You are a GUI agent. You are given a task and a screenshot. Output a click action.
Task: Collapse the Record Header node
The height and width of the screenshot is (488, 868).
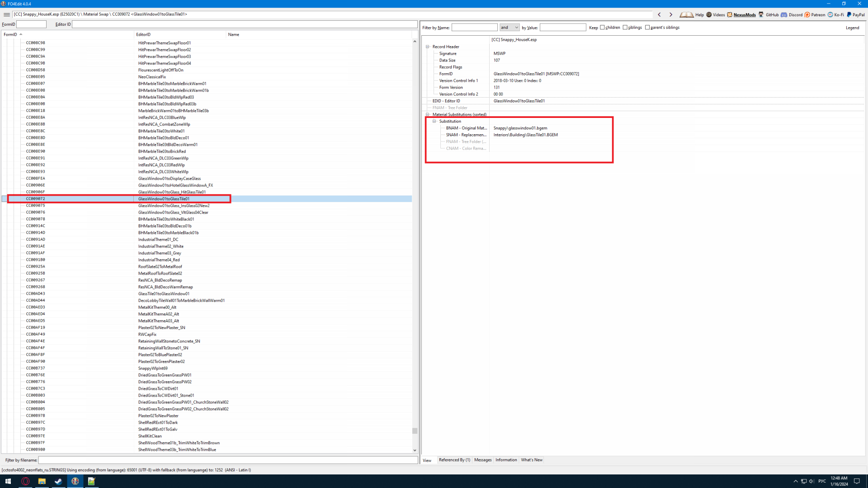click(x=428, y=47)
